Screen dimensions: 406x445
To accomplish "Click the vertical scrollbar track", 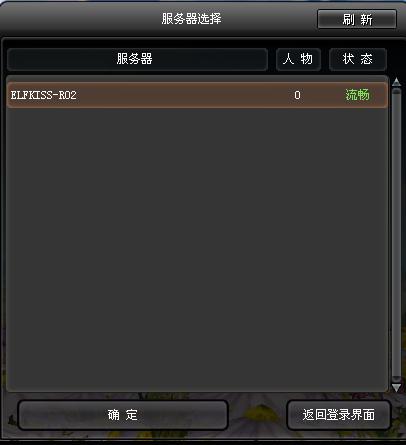I will point(396,233).
